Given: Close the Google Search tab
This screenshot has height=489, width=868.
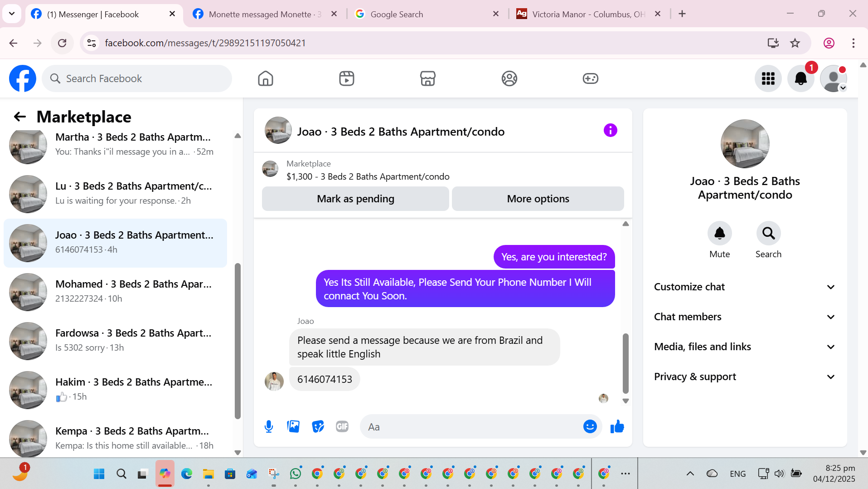Looking at the screenshot, I should 495,14.
